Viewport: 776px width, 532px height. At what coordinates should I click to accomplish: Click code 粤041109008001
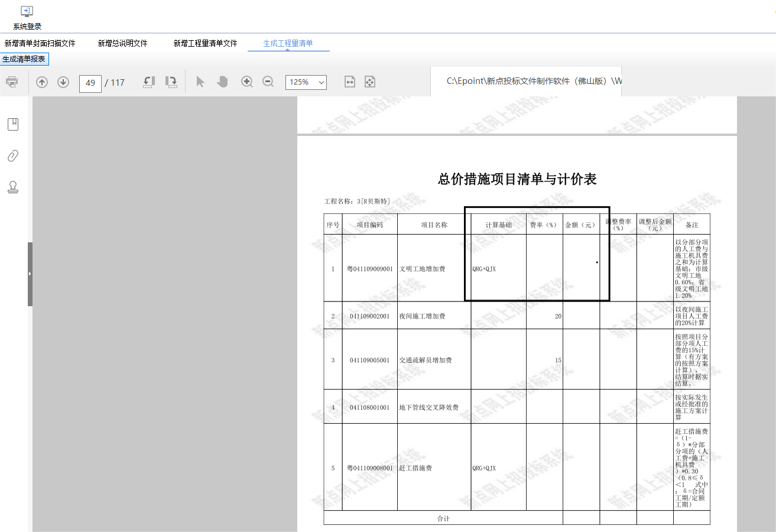click(x=370, y=468)
